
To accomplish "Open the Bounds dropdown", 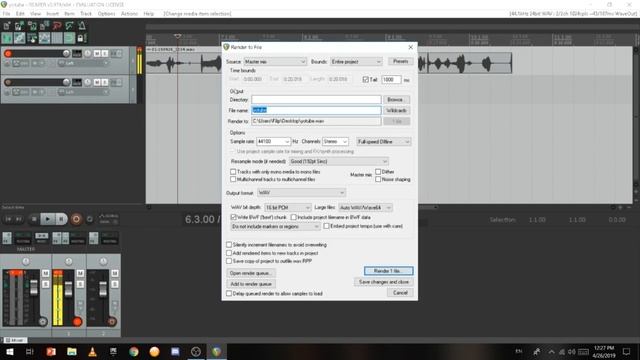I will 356,62.
